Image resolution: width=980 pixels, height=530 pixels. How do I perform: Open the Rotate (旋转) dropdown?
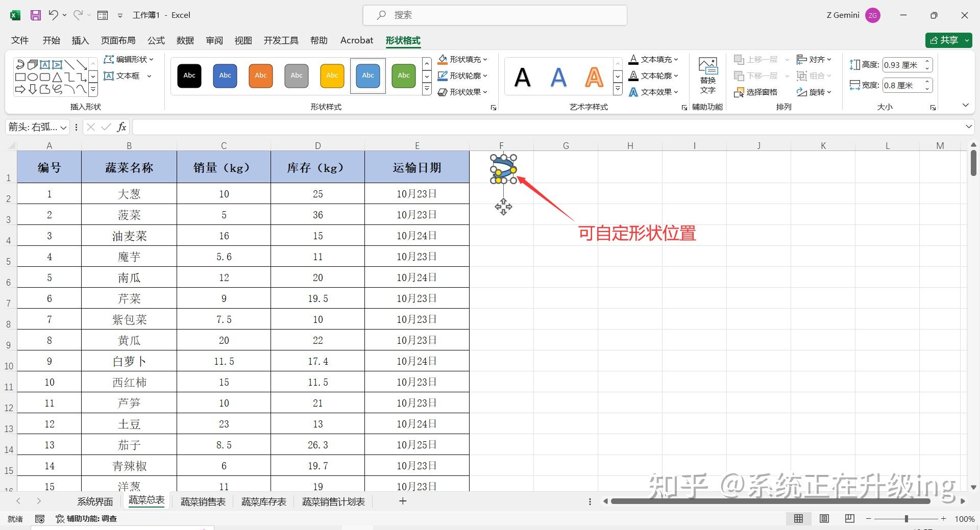click(x=814, y=92)
